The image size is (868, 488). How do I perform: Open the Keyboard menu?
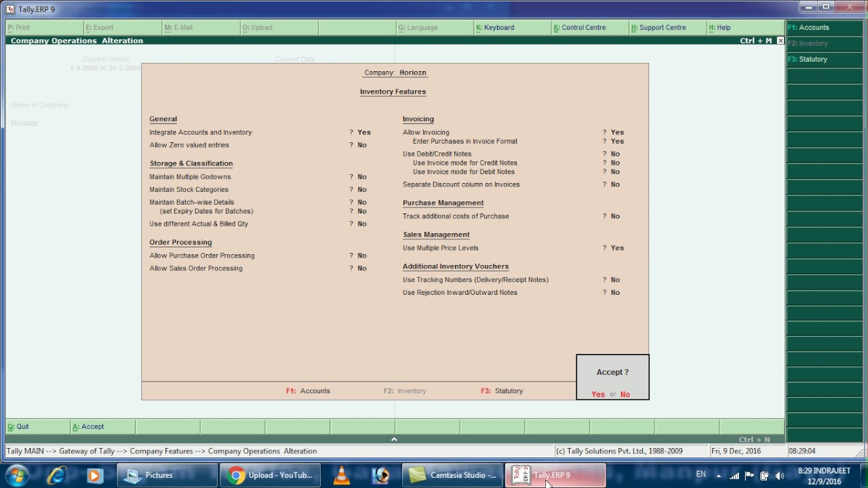click(513, 28)
